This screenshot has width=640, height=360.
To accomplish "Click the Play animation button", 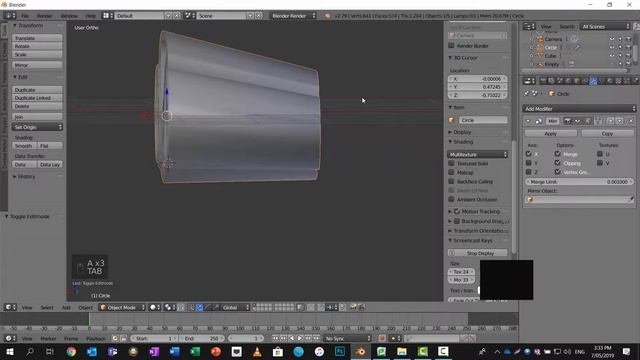I will pyautogui.click(x=300, y=338).
